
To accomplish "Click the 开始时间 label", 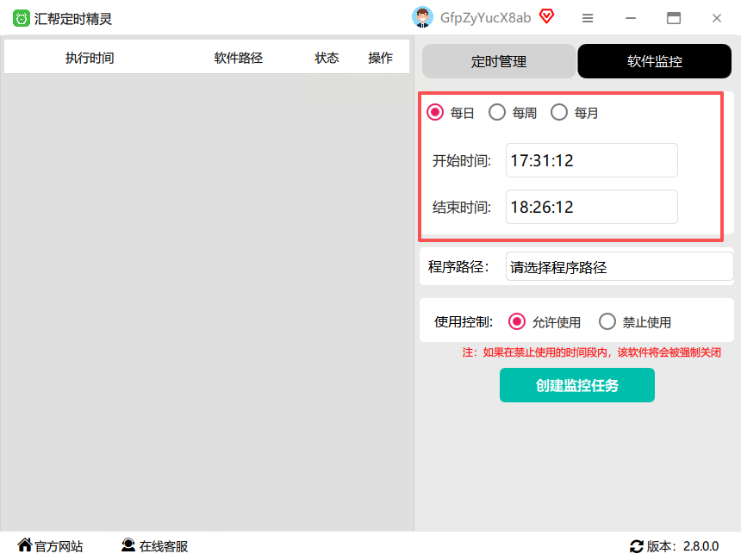I will pos(462,160).
